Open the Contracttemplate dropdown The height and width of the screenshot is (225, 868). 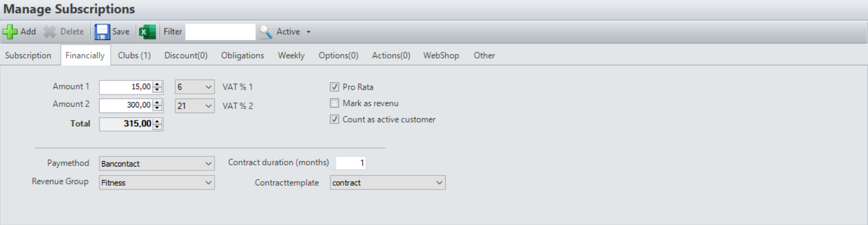point(387,183)
